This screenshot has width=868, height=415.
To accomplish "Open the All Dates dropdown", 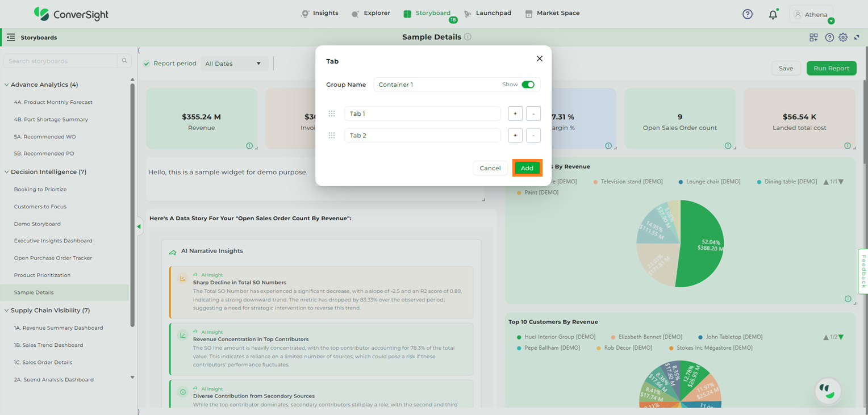I will pyautogui.click(x=233, y=64).
